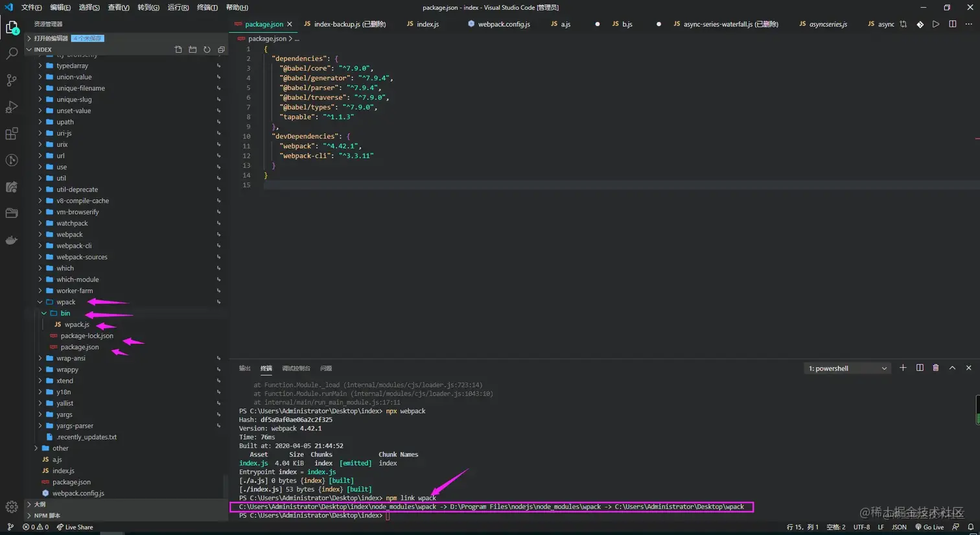Change UTF-8 encoding in status bar

click(861, 527)
